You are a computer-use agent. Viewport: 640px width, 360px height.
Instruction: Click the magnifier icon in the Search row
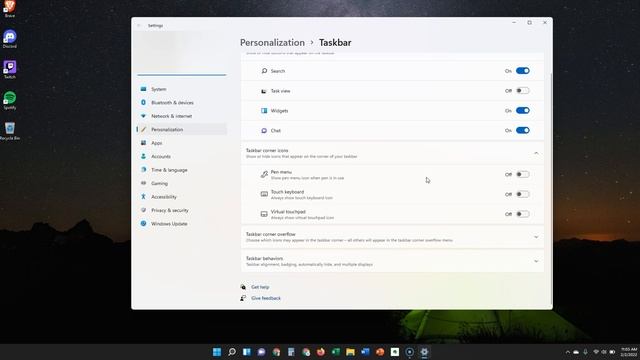(264, 71)
